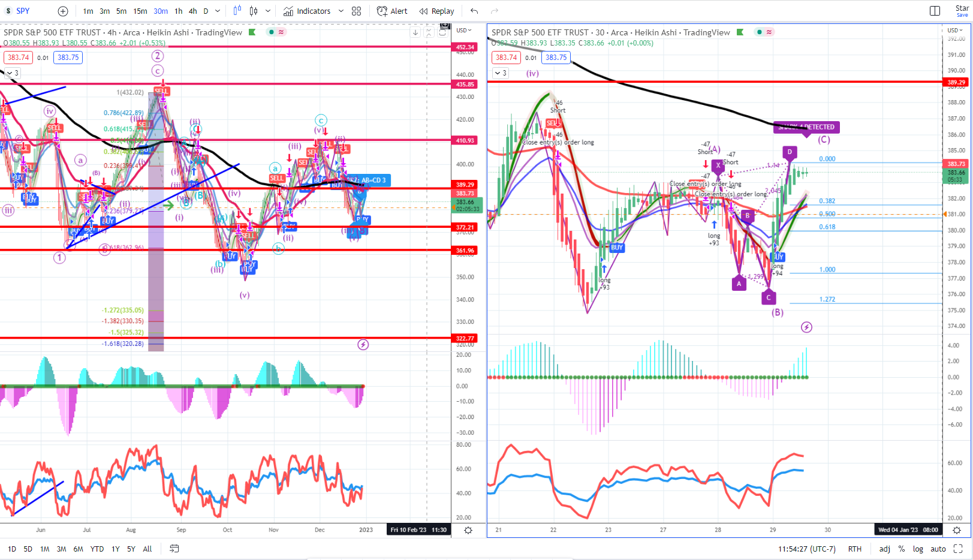973x560 pixels.
Task: Toggle the market status dot on the 30-minute chart
Action: [x=760, y=32]
